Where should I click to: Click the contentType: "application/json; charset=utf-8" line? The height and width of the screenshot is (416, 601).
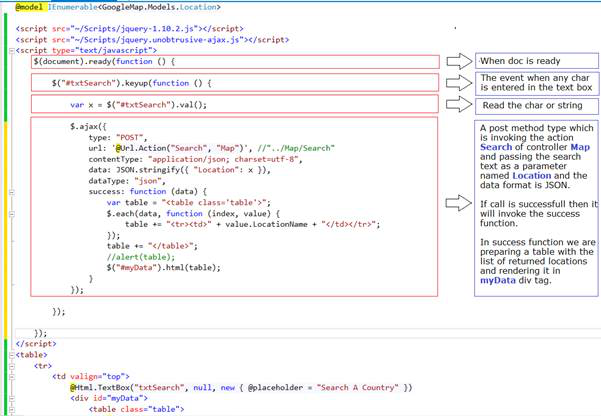point(195,159)
